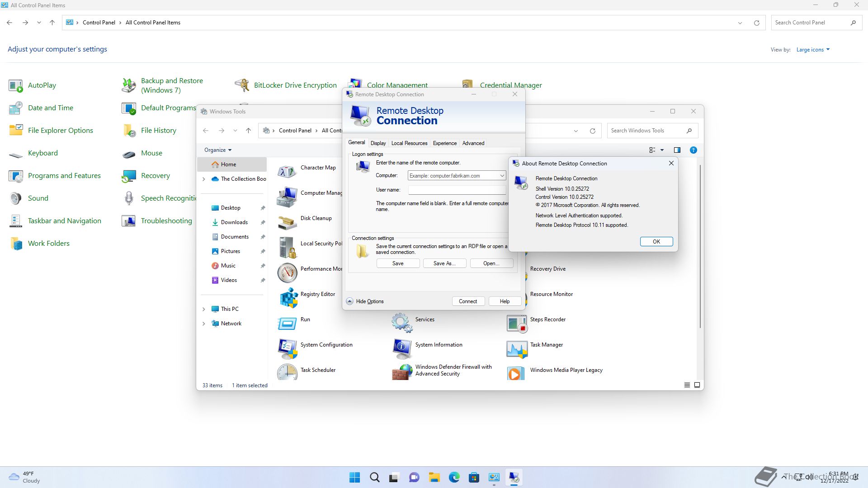Click the Help button

(x=505, y=301)
